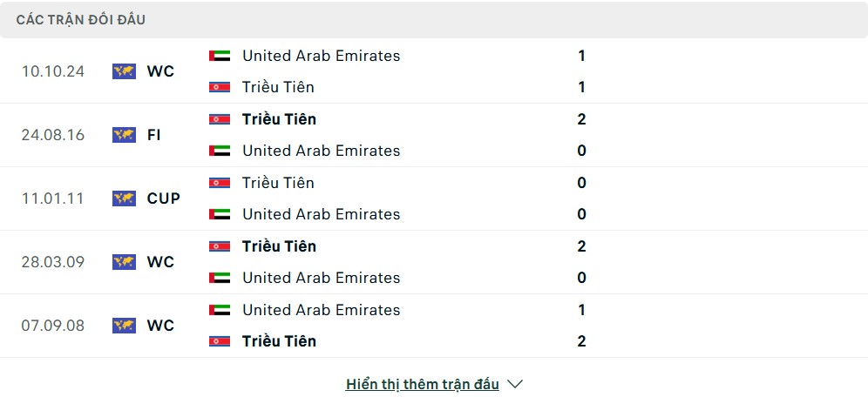Expand more matches with the chevron arrow
The height and width of the screenshot is (397, 868).
(515, 384)
